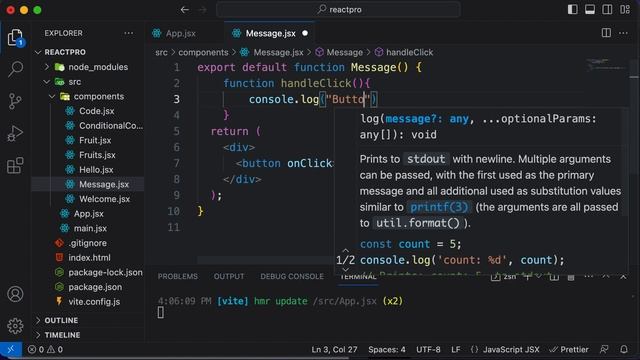640x360 pixels.
Task: Open the Explorer view in activity bar
Action: [15, 38]
